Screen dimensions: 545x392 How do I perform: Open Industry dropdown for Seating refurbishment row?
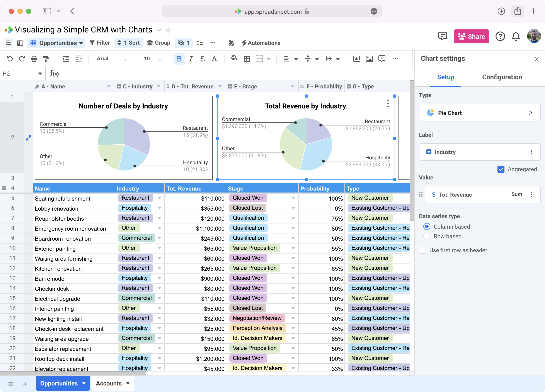pyautogui.click(x=159, y=198)
